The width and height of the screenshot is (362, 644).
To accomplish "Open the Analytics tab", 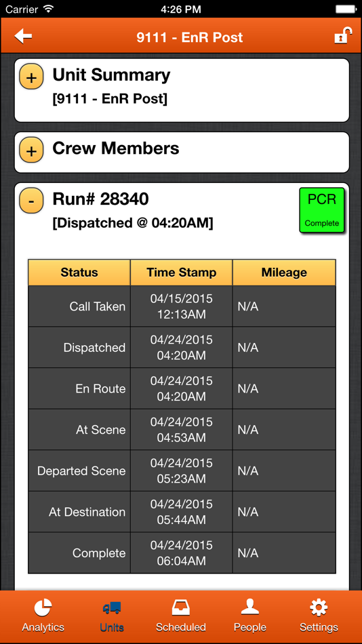I will [43, 616].
